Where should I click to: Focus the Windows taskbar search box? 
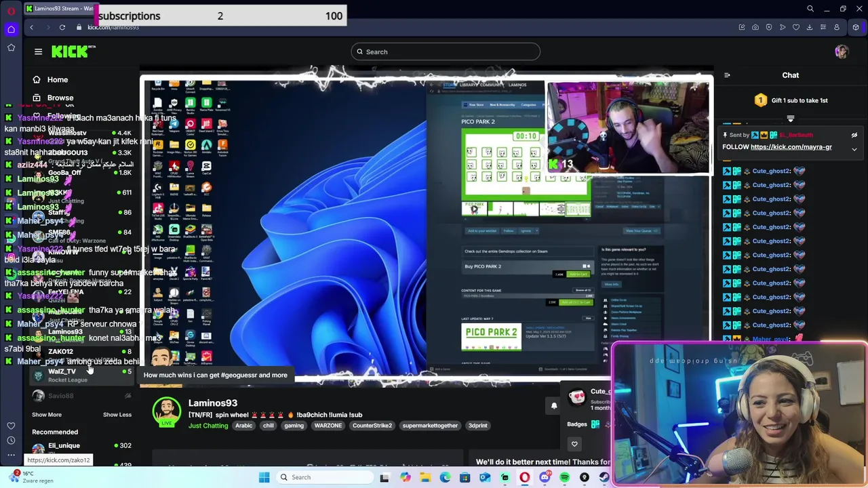click(325, 477)
